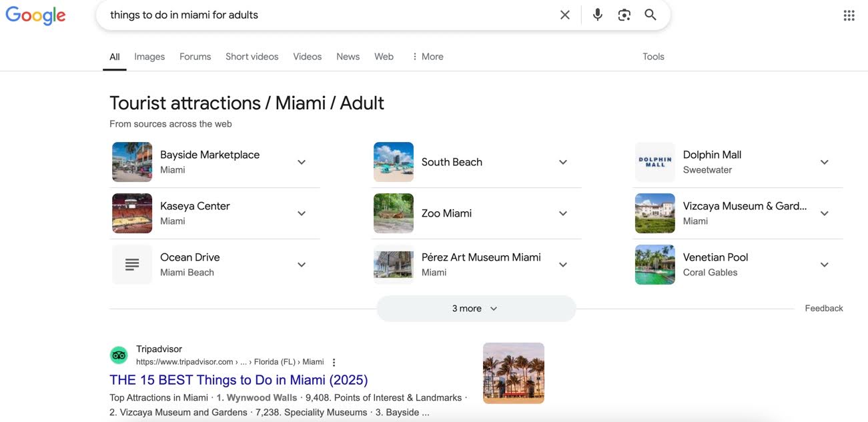Expand the Venetian Pool entry
This screenshot has width=868, height=422.
click(825, 265)
